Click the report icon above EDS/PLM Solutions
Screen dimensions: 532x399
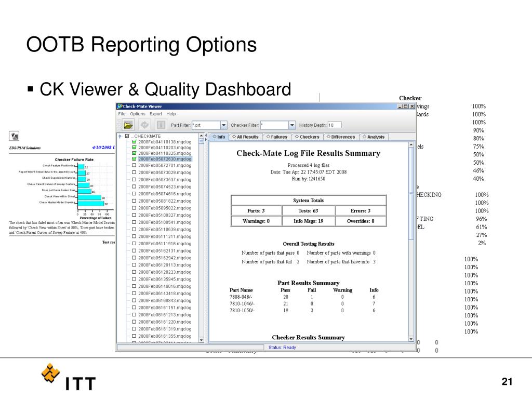pyautogui.click(x=14, y=136)
